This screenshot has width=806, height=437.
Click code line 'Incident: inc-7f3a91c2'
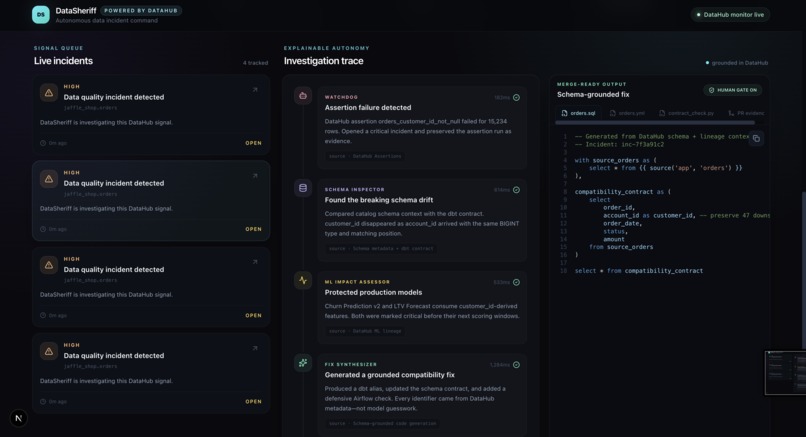point(619,144)
